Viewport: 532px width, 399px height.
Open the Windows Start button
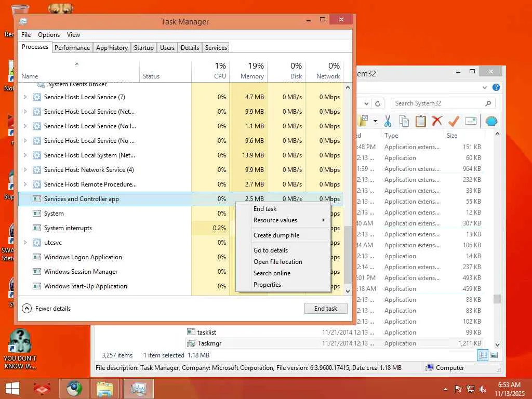(12, 389)
